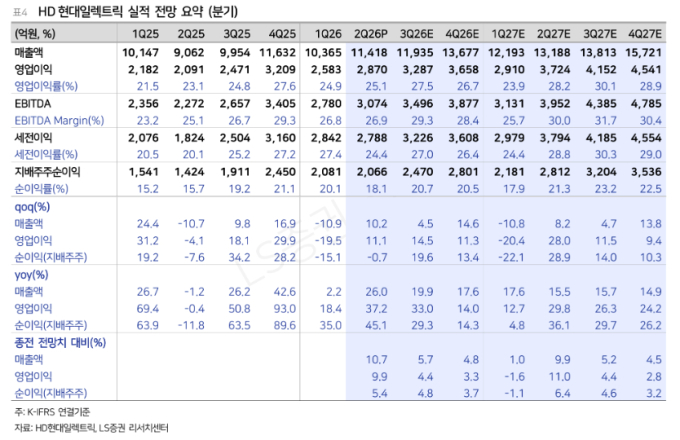This screenshot has width=680, height=440.
Task: Click the 1Q27E qoq net income value -22.1
Action: (x=511, y=257)
